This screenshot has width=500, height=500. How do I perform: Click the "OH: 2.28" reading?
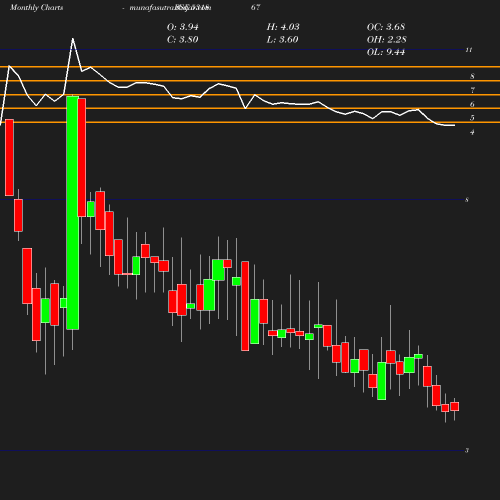click(387, 40)
